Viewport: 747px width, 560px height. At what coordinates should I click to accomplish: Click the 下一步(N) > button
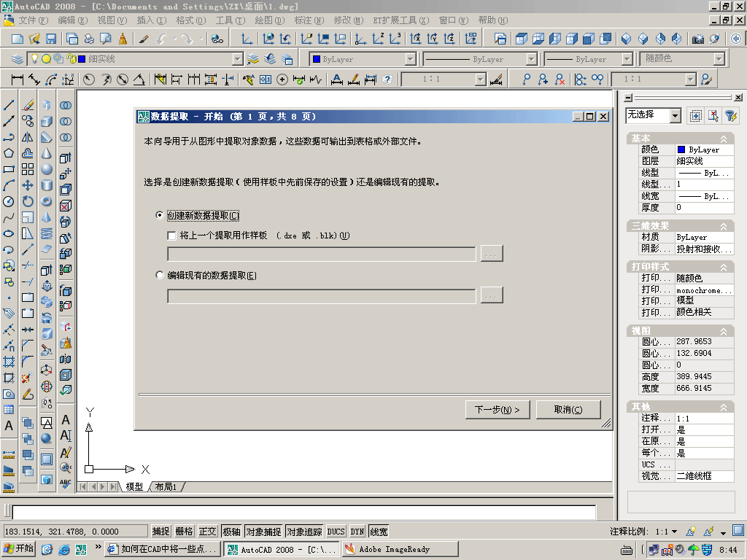point(498,410)
